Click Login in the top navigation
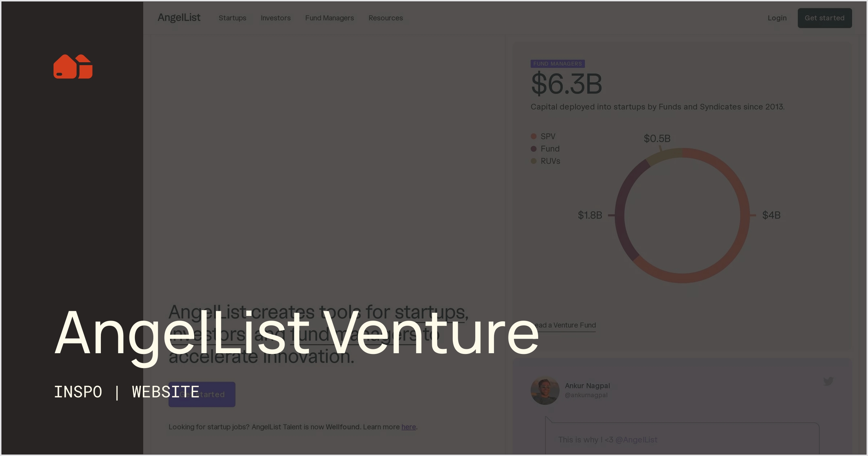 pos(777,18)
